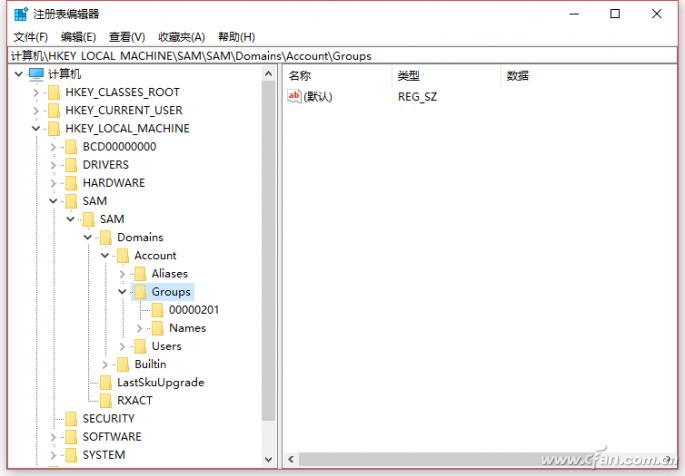The image size is (685, 476).
Task: Click the Account folder icon
Action: (x=123, y=255)
